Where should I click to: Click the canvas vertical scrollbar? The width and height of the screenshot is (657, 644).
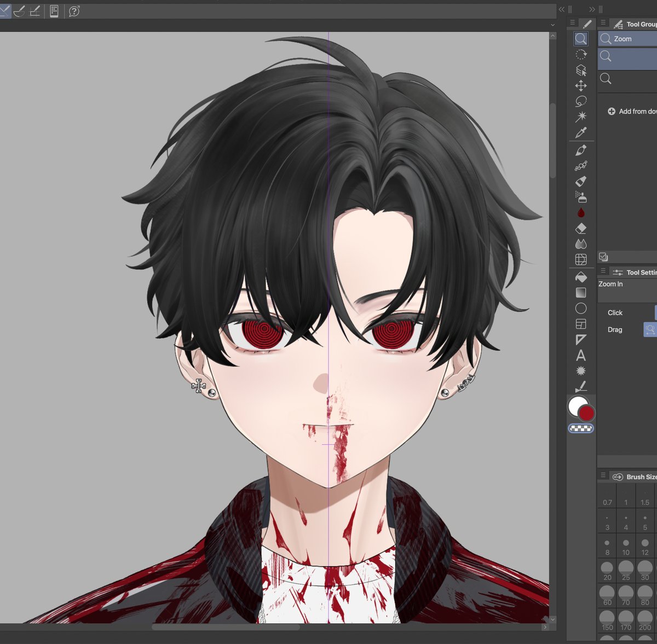tap(552, 140)
